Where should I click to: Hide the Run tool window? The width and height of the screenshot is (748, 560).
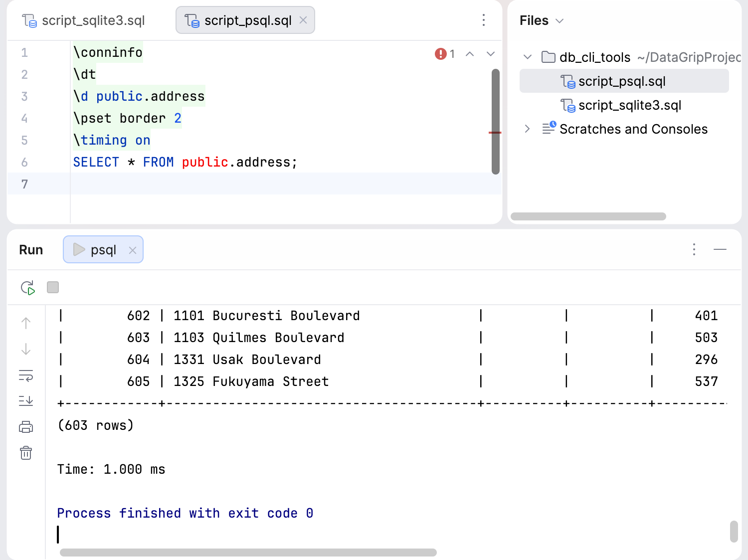(x=720, y=249)
